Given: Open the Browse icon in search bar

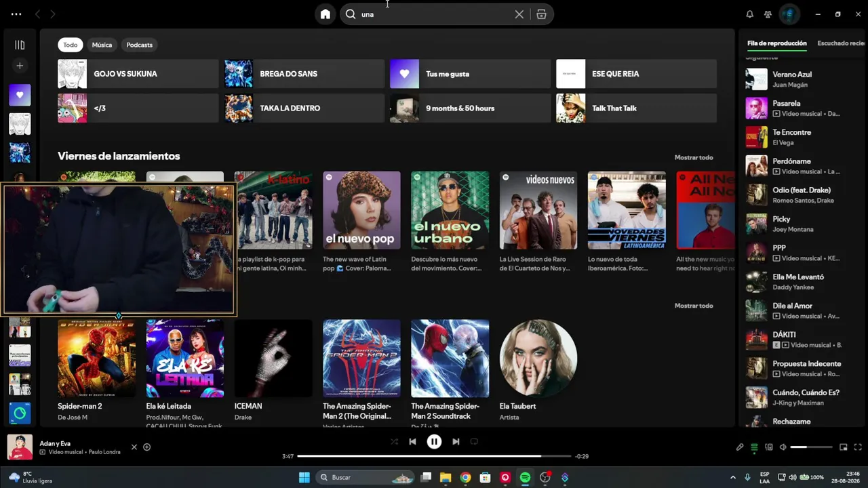Looking at the screenshot, I should [x=541, y=14].
